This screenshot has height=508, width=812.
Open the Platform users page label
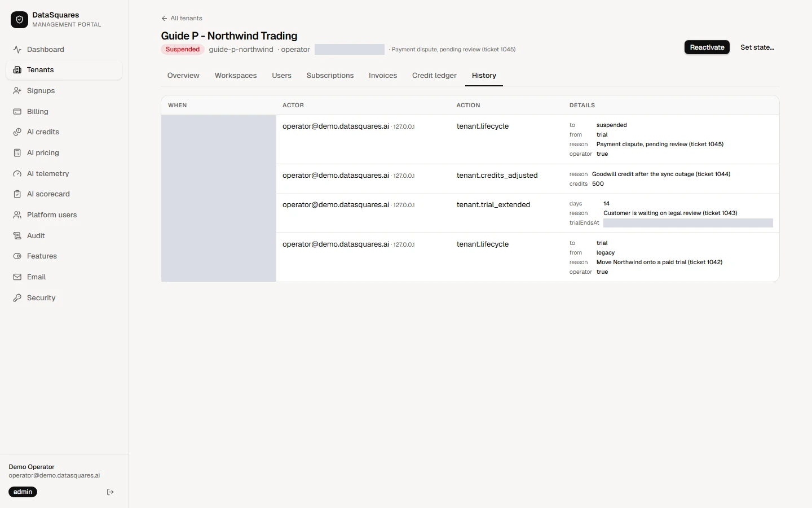(52, 215)
